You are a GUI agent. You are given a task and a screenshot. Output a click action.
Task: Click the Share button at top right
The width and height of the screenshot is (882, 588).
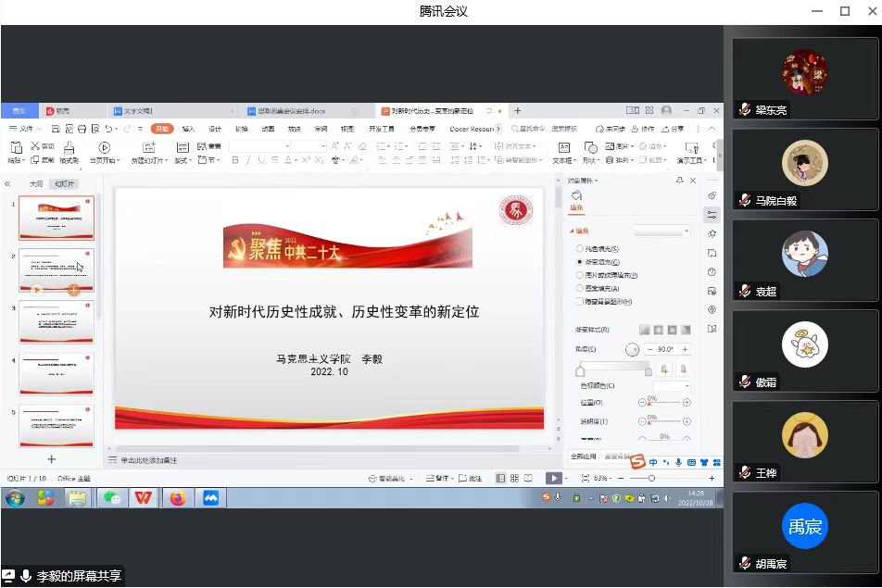(x=674, y=129)
